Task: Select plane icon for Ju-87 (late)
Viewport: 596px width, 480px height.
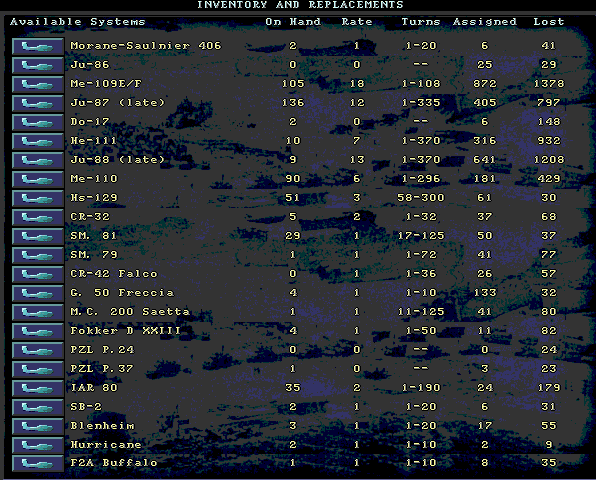Action: click(38, 103)
